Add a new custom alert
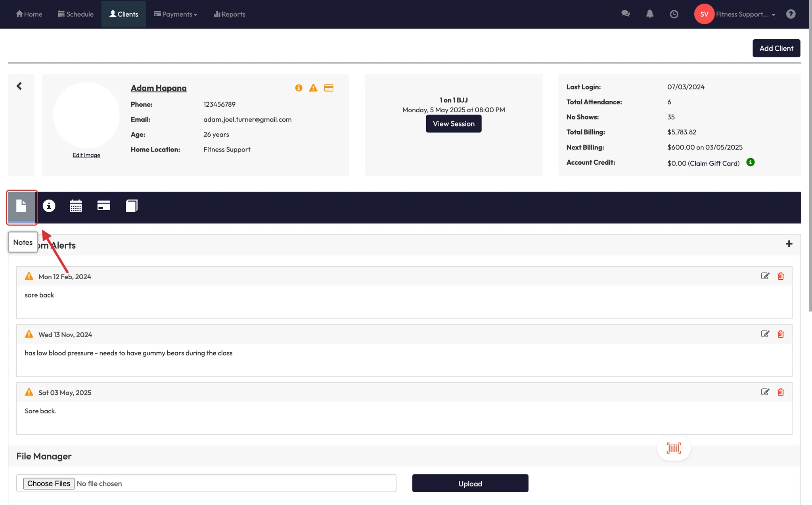This screenshot has width=812, height=505. click(x=789, y=244)
